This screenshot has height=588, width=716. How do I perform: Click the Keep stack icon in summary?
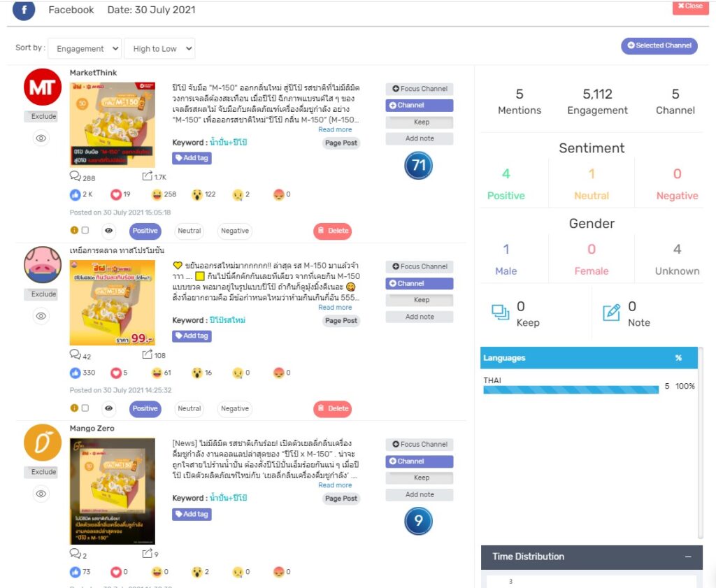click(x=500, y=313)
